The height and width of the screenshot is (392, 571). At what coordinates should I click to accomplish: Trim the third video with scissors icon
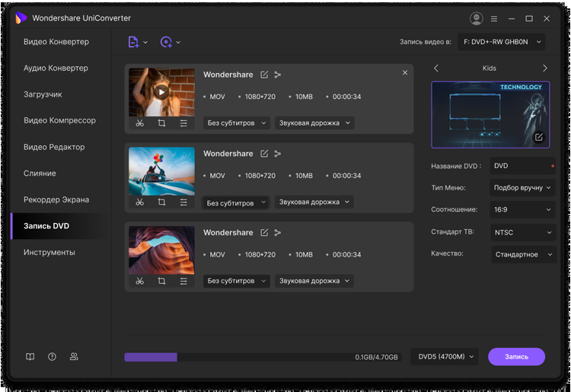140,281
